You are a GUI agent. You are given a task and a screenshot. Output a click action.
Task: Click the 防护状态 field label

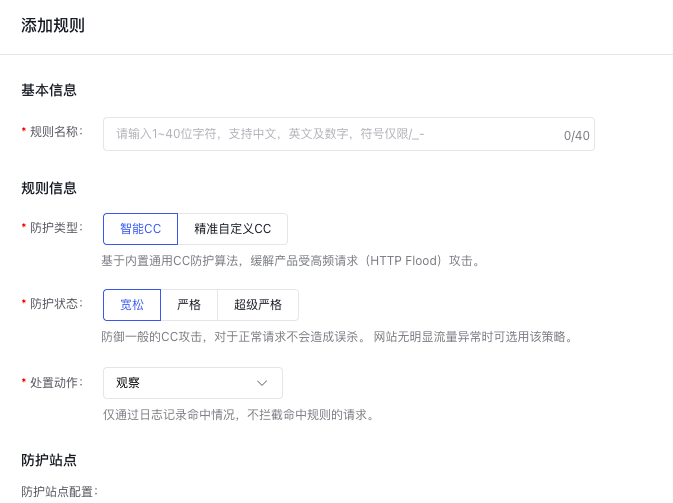[x=56, y=304]
